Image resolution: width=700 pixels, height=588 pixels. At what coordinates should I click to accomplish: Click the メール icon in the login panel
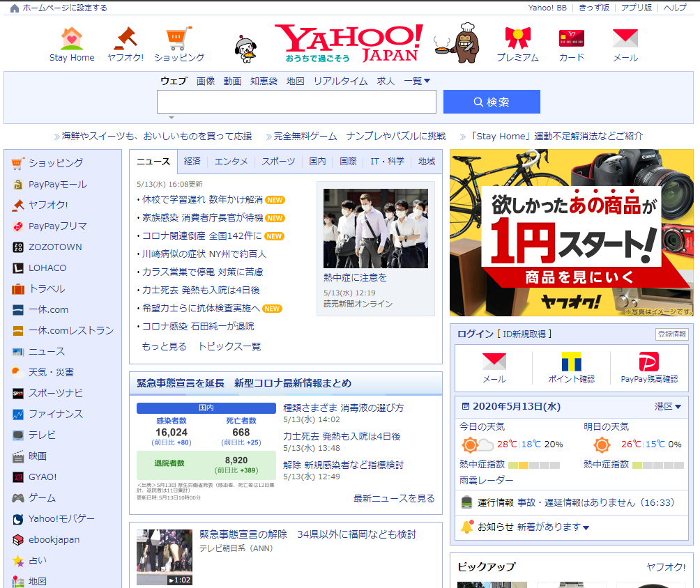pyautogui.click(x=494, y=362)
